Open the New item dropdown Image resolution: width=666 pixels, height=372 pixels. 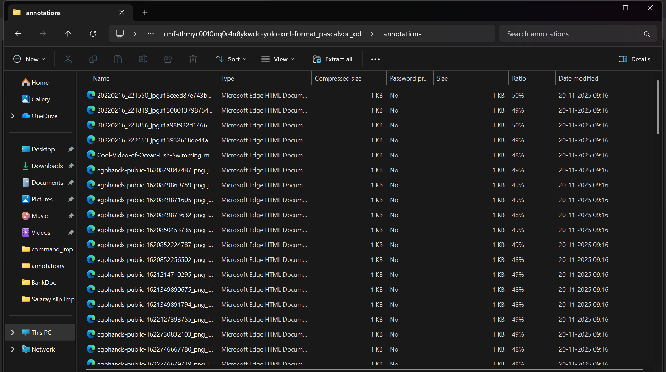tap(29, 59)
